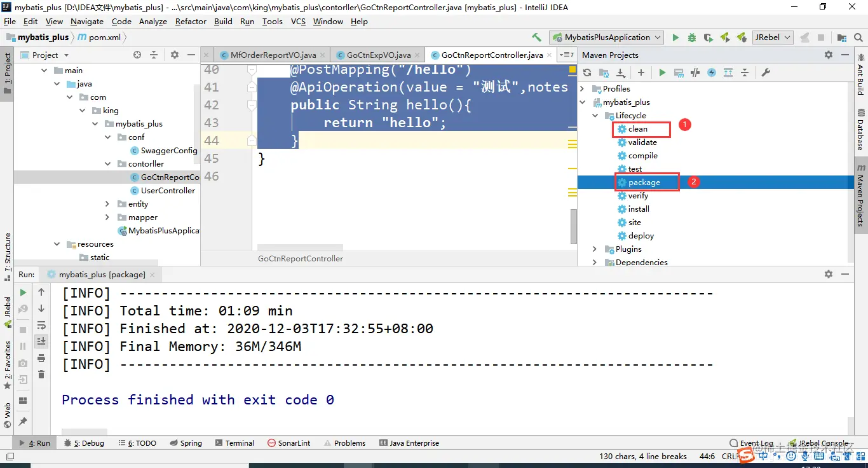Show Maven dependencies diagram icon
This screenshot has height=468, width=868.
point(728,72)
